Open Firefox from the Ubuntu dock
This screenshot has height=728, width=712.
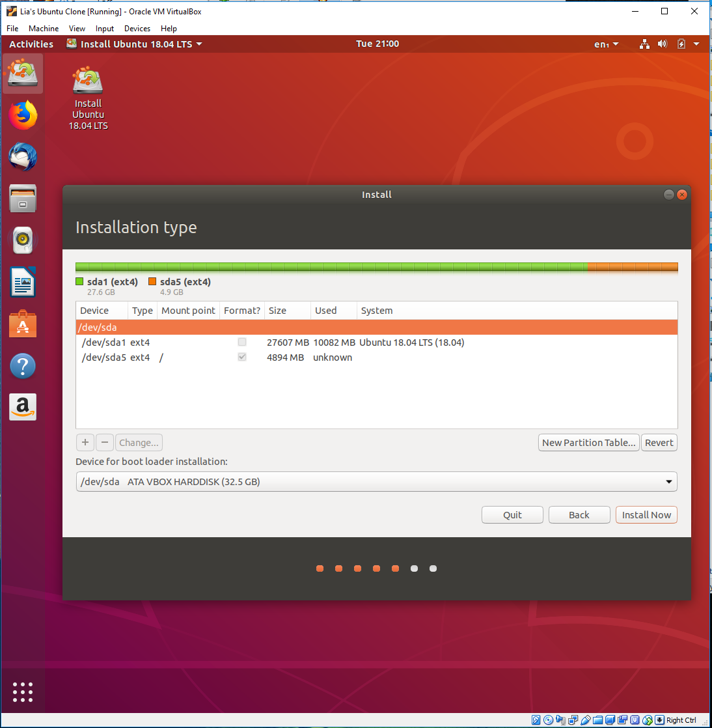23,115
